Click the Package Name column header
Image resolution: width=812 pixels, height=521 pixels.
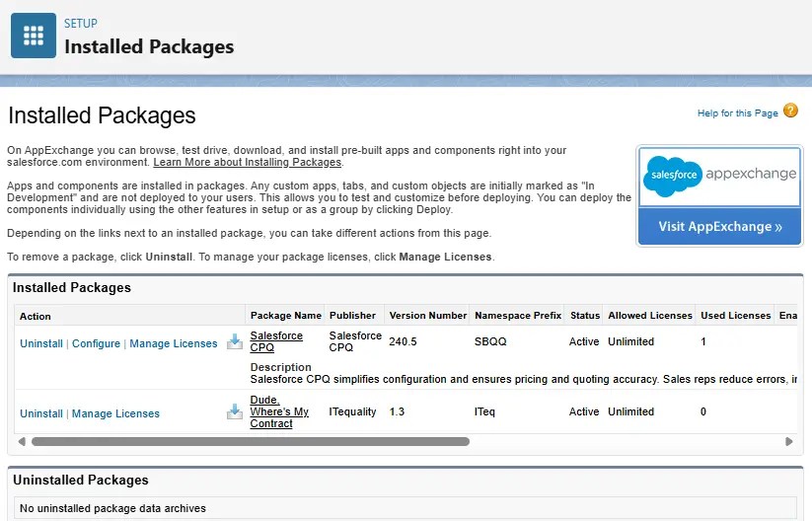pyautogui.click(x=286, y=315)
